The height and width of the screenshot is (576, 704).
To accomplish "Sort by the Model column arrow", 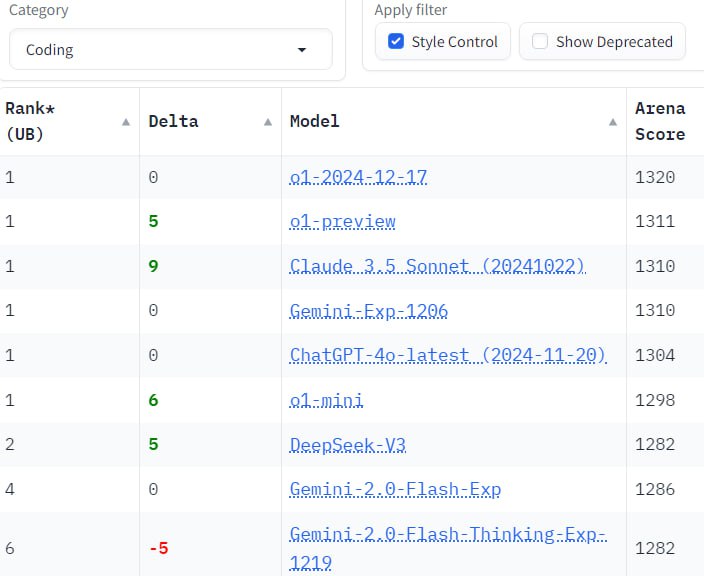I will 613,122.
